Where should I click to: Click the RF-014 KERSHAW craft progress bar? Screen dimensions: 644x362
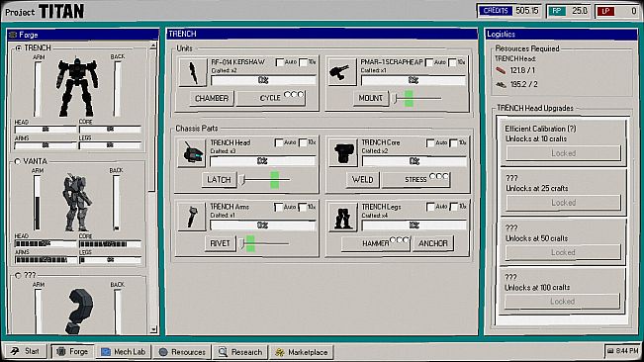[x=263, y=80]
